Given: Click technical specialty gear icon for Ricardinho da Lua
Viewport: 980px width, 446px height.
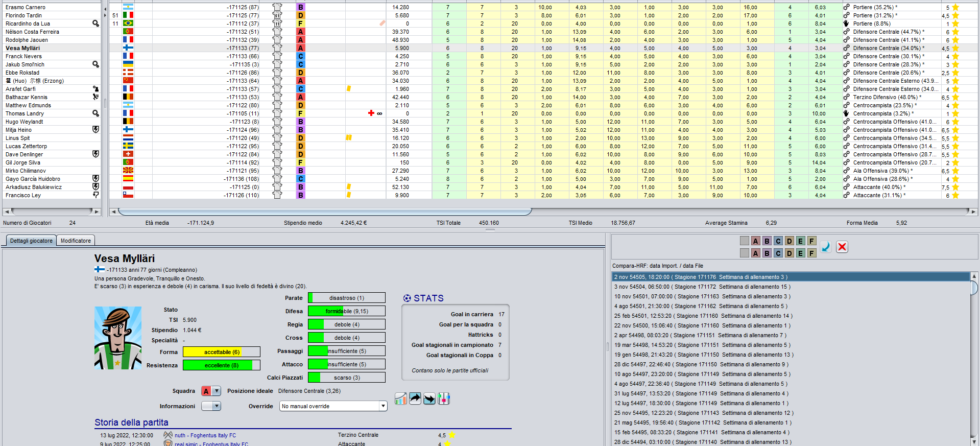Looking at the screenshot, I should (x=95, y=24).
